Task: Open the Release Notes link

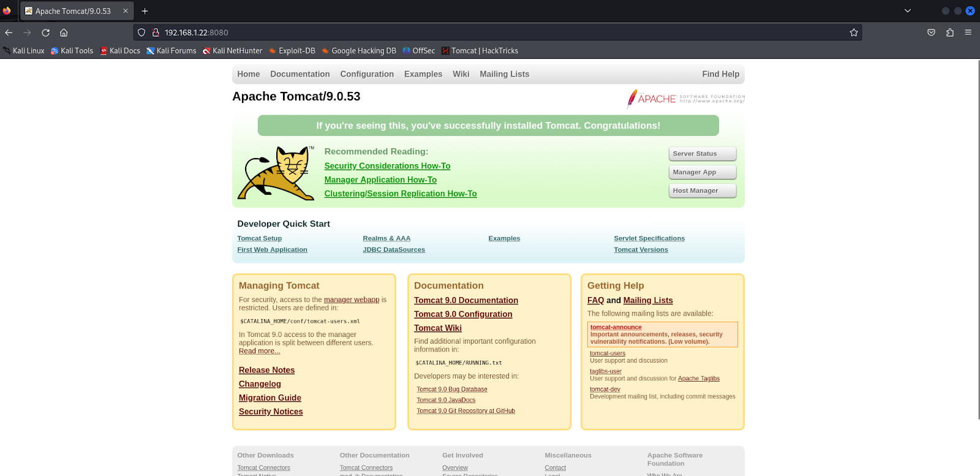Action: [x=266, y=370]
